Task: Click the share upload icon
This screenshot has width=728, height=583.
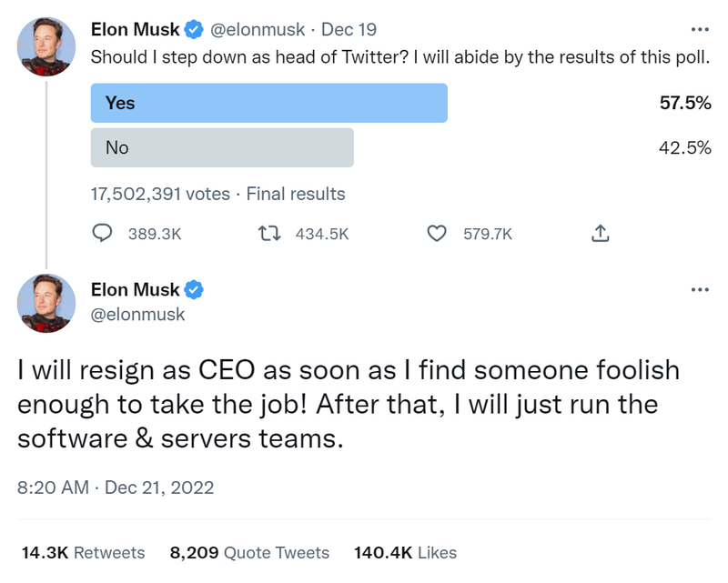Action: (600, 234)
